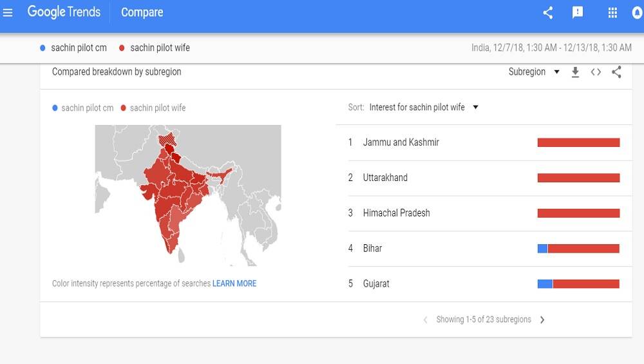The width and height of the screenshot is (644, 364).
Task: Share the subregion breakdown card
Action: [x=616, y=72]
